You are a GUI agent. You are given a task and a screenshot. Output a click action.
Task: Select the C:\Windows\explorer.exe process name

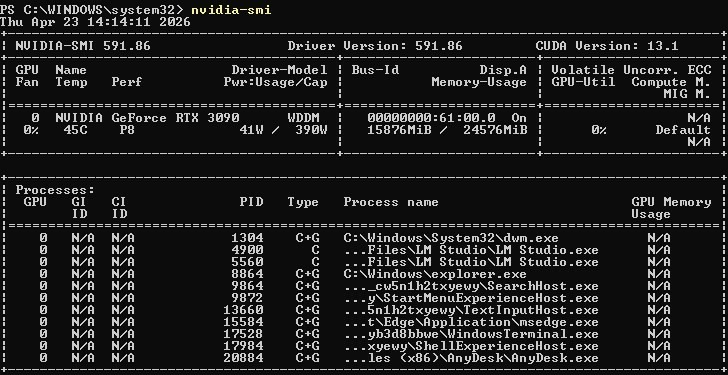point(435,274)
